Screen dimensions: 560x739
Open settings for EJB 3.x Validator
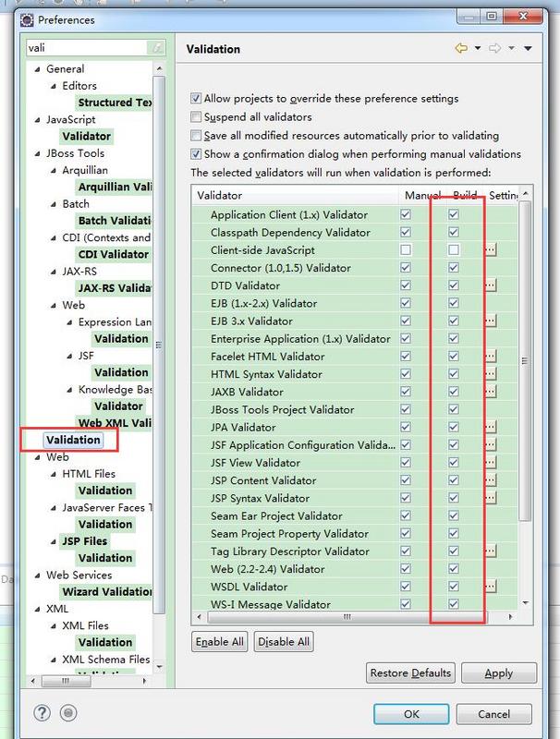point(491,321)
